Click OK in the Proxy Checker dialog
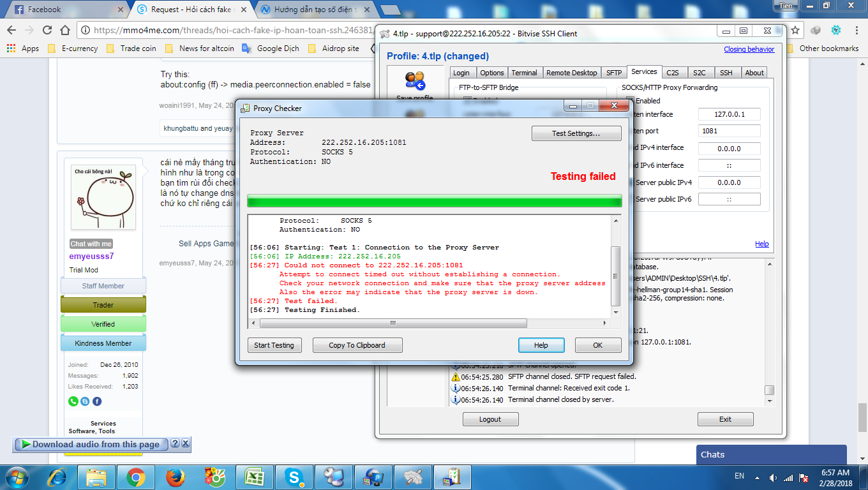 598,345
